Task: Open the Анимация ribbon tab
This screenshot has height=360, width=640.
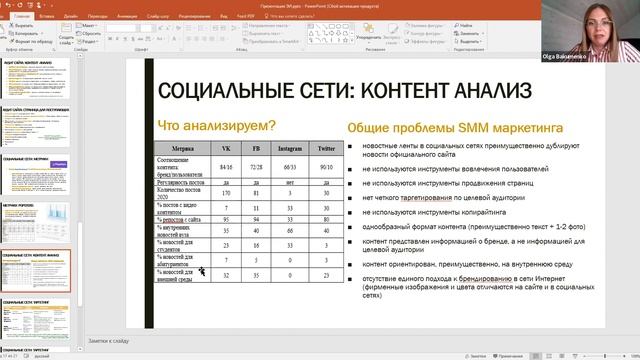Action: pos(127,16)
